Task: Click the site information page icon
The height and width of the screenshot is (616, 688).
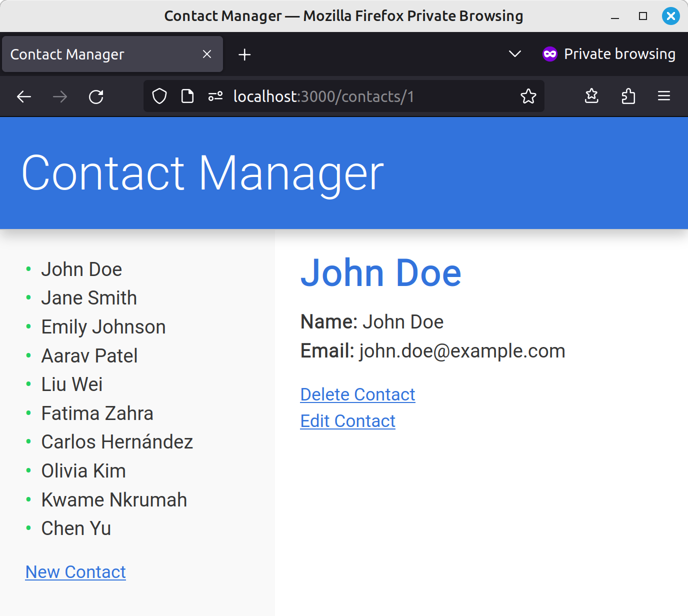Action: [x=187, y=96]
